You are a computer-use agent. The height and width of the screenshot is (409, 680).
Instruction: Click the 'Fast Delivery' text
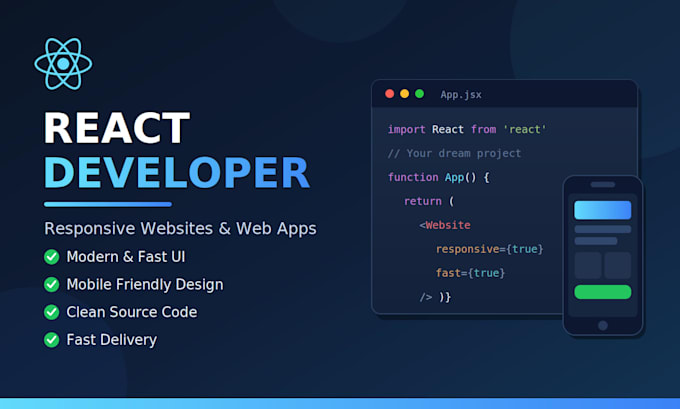coord(111,340)
